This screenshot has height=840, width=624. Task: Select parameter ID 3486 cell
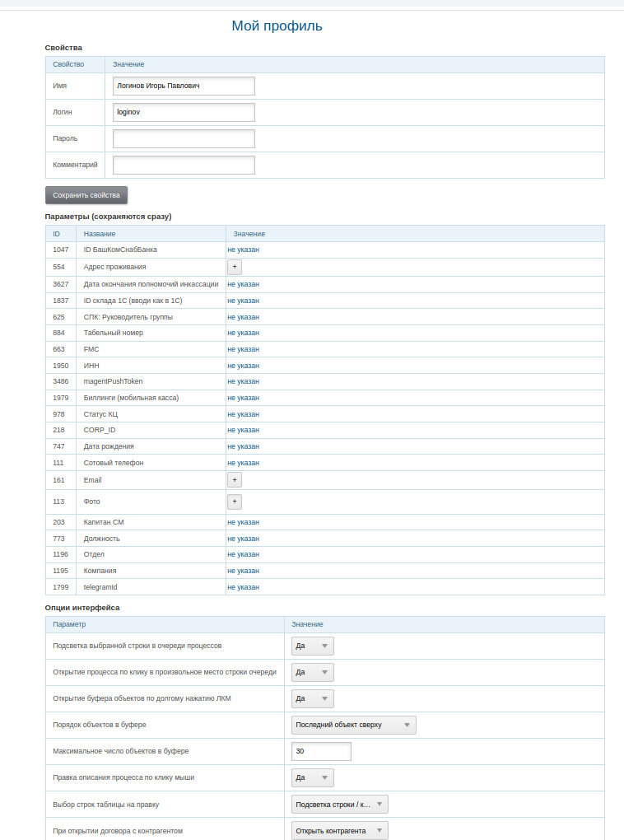tap(61, 381)
